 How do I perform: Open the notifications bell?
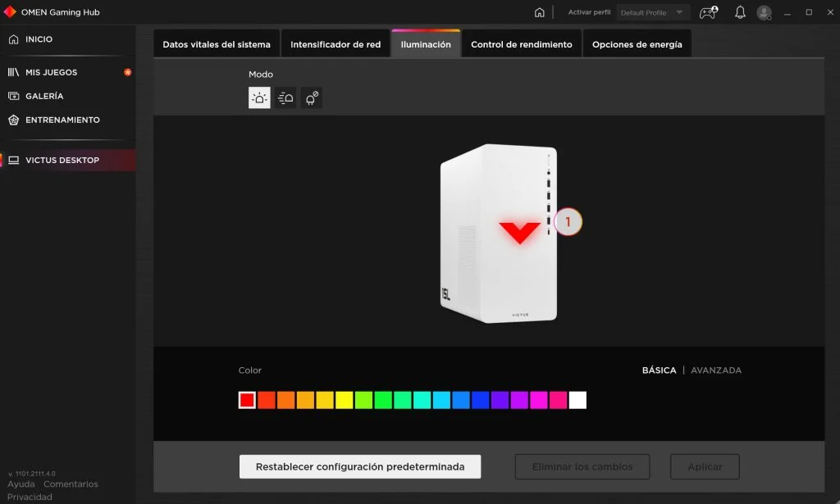tap(740, 11)
